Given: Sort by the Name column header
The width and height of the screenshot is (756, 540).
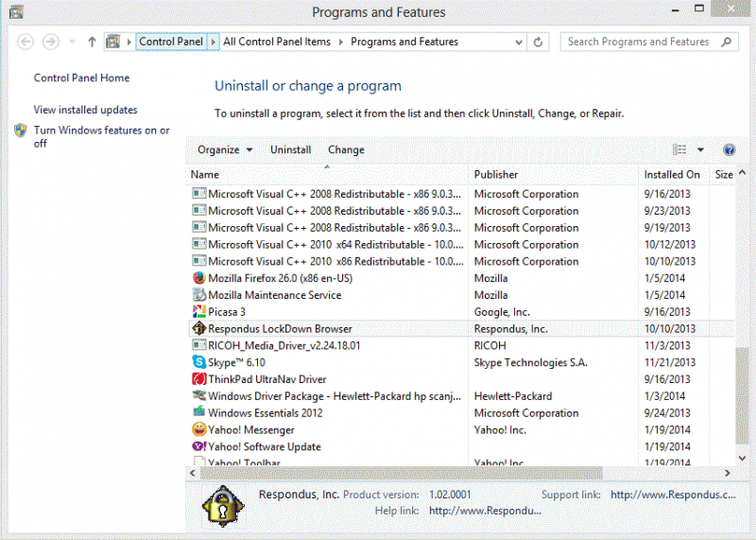Looking at the screenshot, I should coord(326,175).
